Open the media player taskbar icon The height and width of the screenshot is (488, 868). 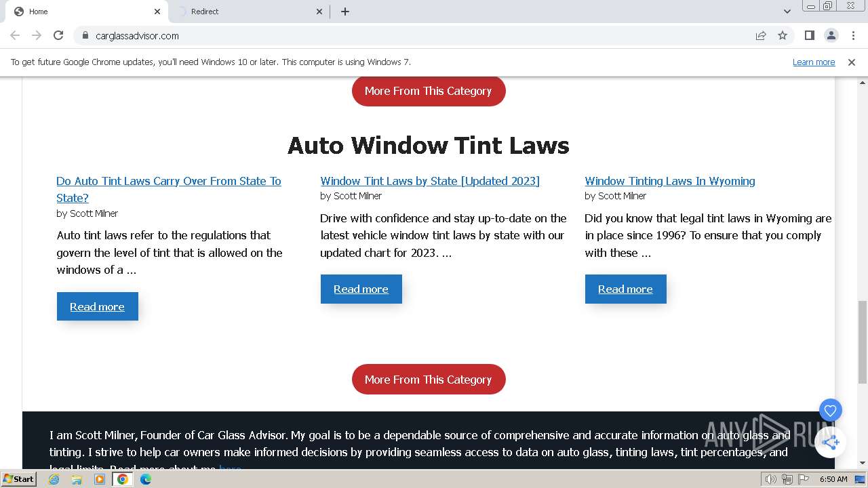[100, 479]
